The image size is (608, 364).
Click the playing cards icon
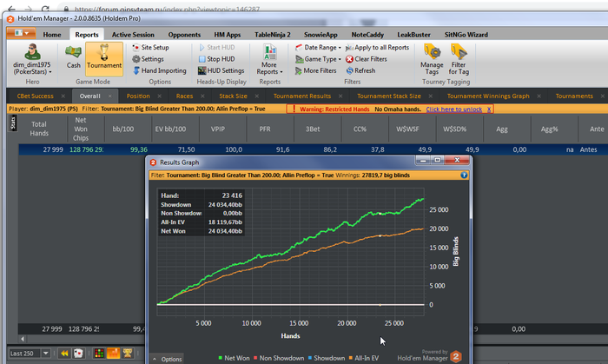(78, 354)
